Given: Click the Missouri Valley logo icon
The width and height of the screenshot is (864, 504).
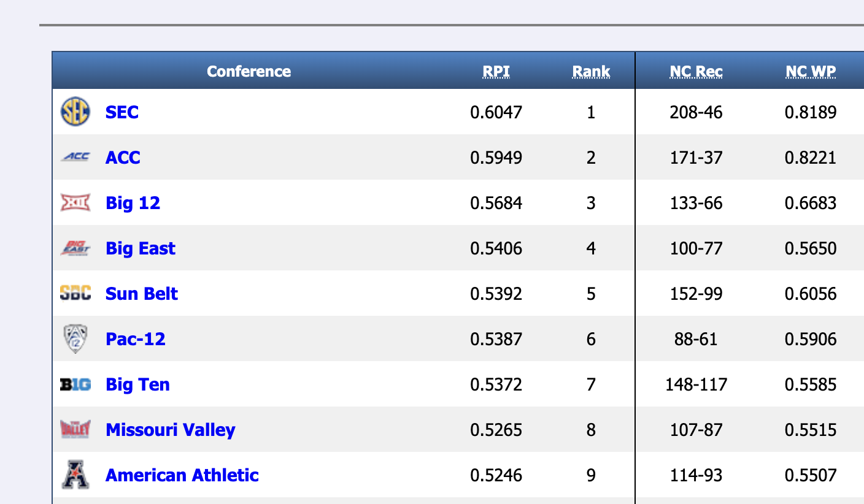Looking at the screenshot, I should click(x=75, y=430).
